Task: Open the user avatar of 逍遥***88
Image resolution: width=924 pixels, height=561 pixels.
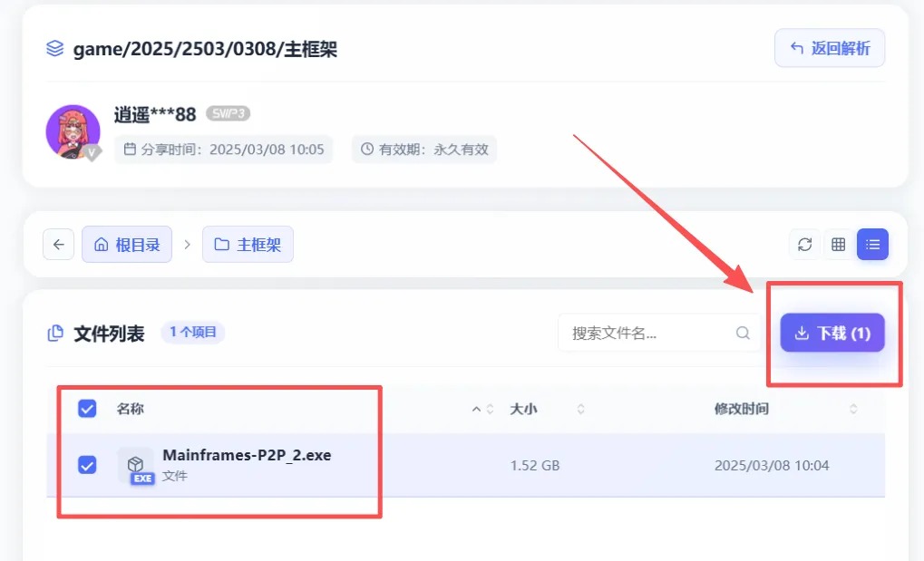Action: point(73,132)
